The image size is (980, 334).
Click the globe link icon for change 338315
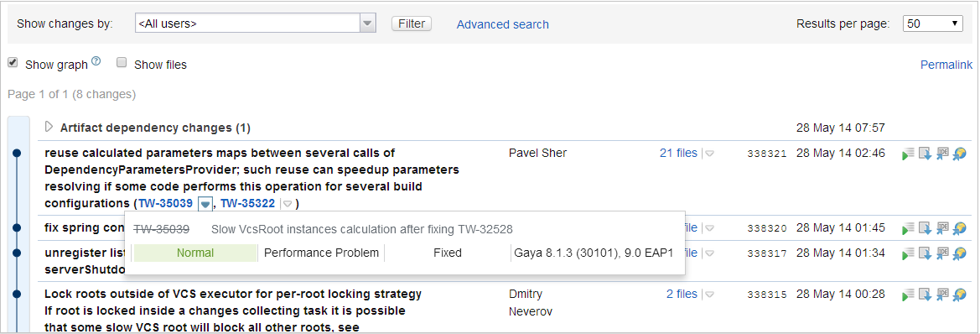point(959,295)
